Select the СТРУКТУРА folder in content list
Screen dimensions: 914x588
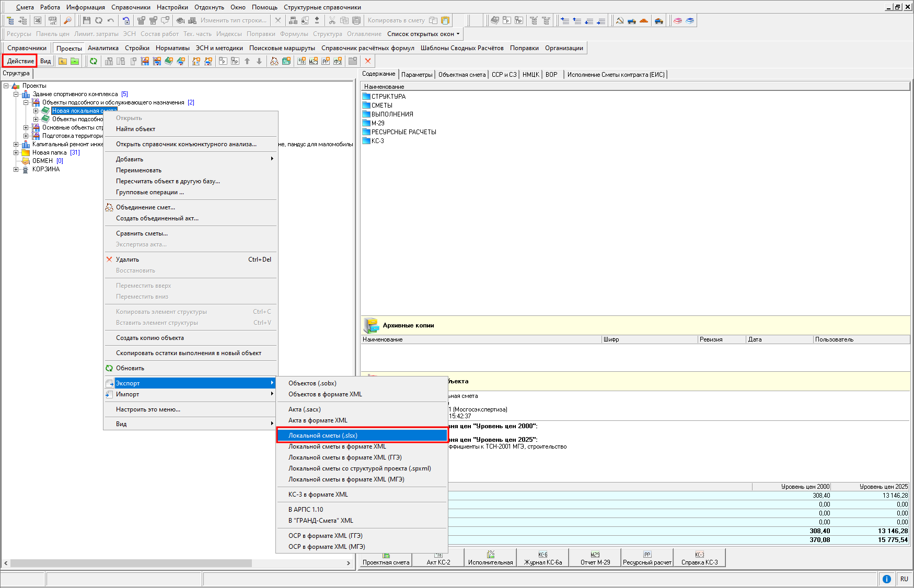pyautogui.click(x=384, y=97)
